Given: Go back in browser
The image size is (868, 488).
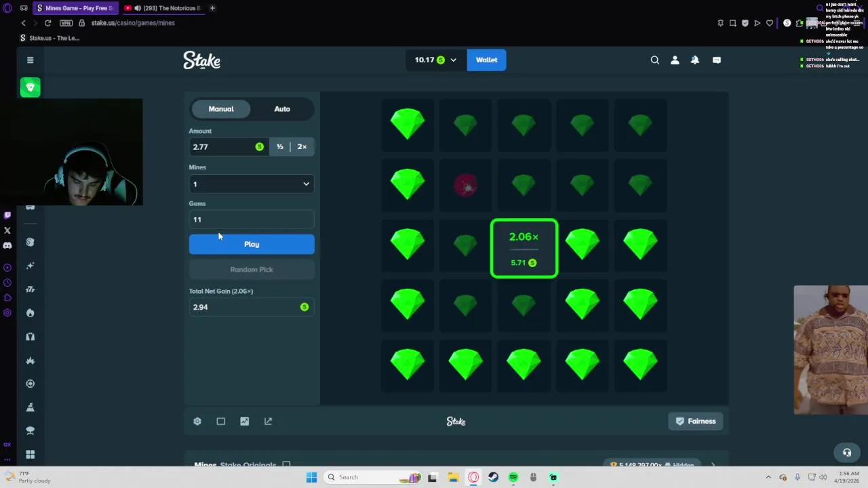Looking at the screenshot, I should (23, 23).
